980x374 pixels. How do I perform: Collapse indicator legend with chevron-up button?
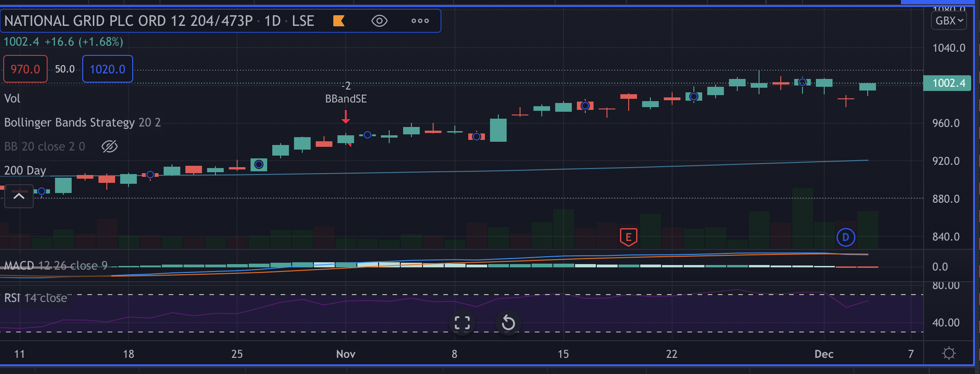[x=19, y=196]
